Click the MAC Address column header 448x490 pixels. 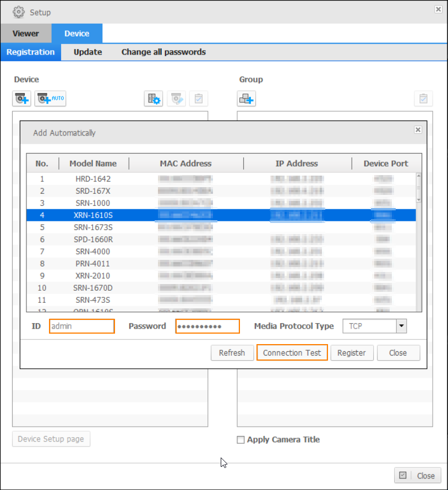[x=186, y=164]
